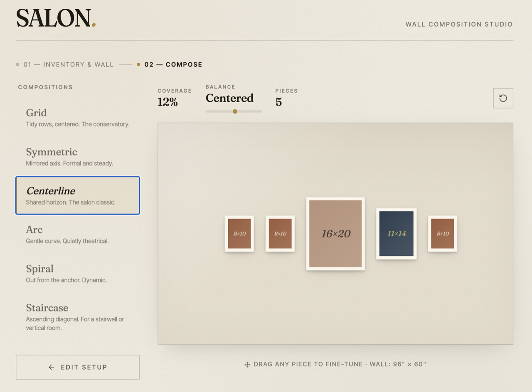532x392 pixels.
Task: Click the Balance 'Centered' value
Action: 229,98
